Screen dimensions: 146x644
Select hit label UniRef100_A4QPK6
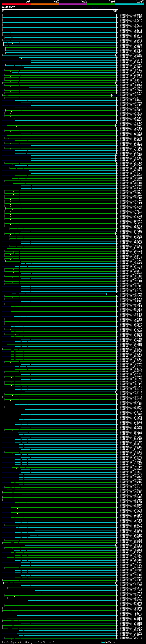pyautogui.click(x=131, y=67)
